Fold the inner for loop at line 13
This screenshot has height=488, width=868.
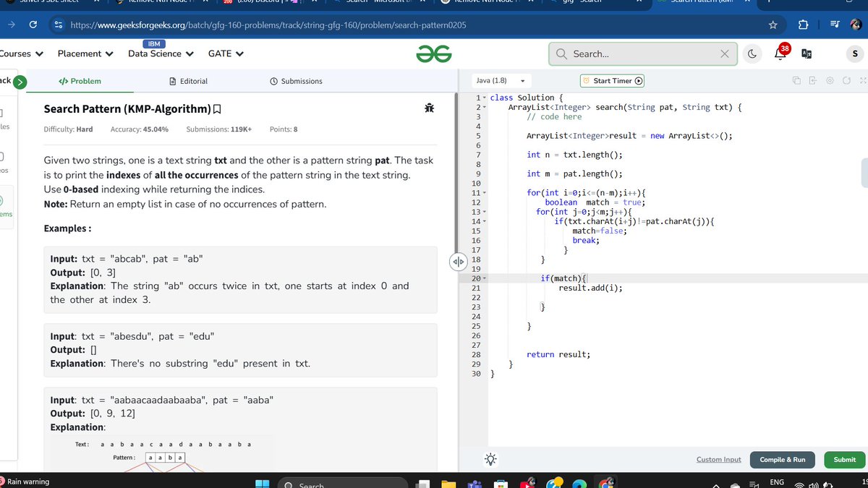485,212
